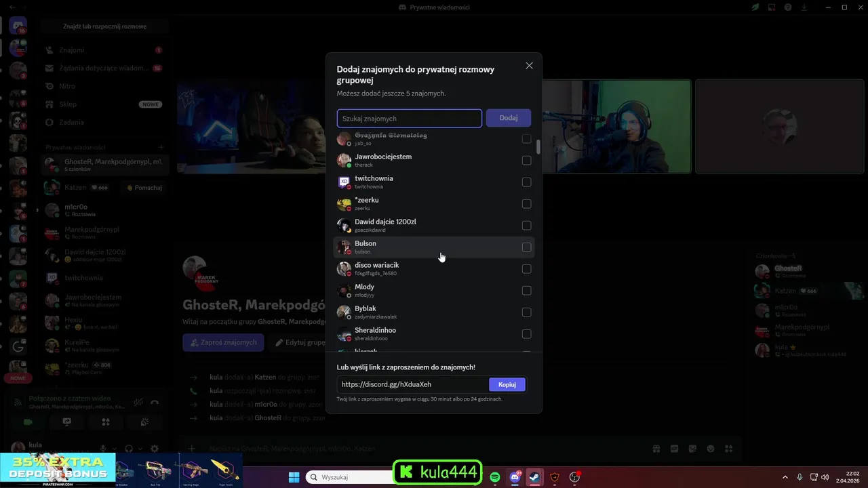Click Zaproś znajomych button in chat
Screen dimensions: 868x488
pos(223,342)
